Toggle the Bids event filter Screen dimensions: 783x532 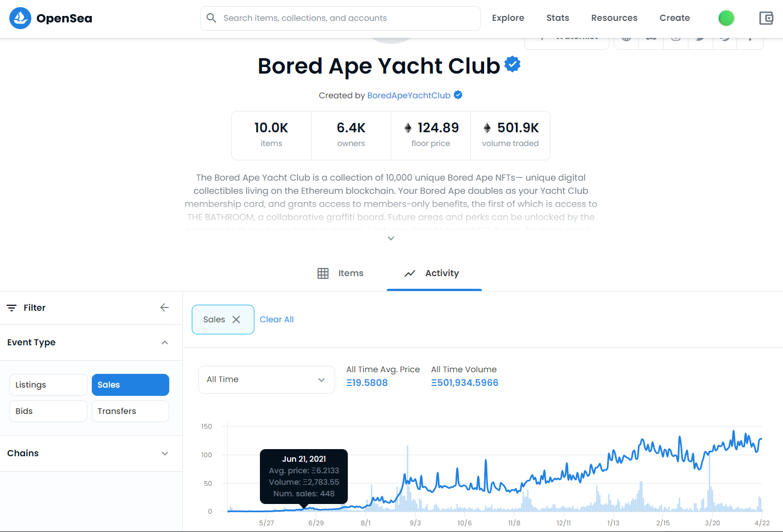point(48,411)
